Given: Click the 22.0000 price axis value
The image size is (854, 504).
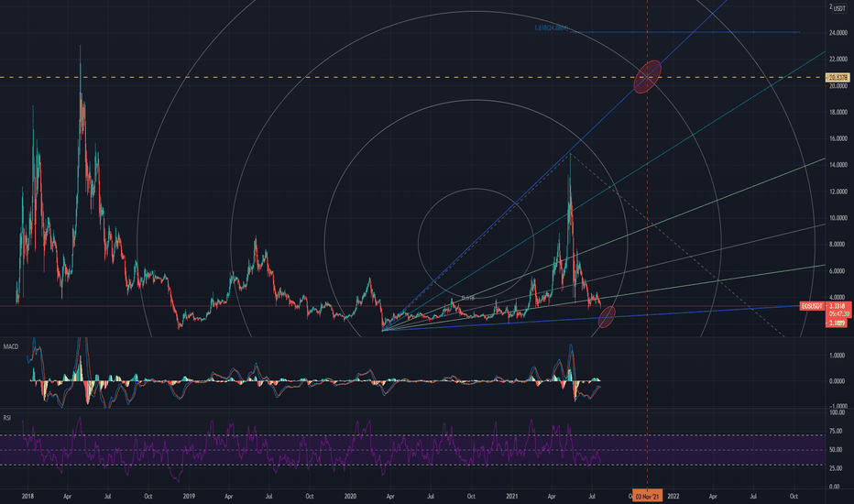Looking at the screenshot, I should (x=838, y=60).
